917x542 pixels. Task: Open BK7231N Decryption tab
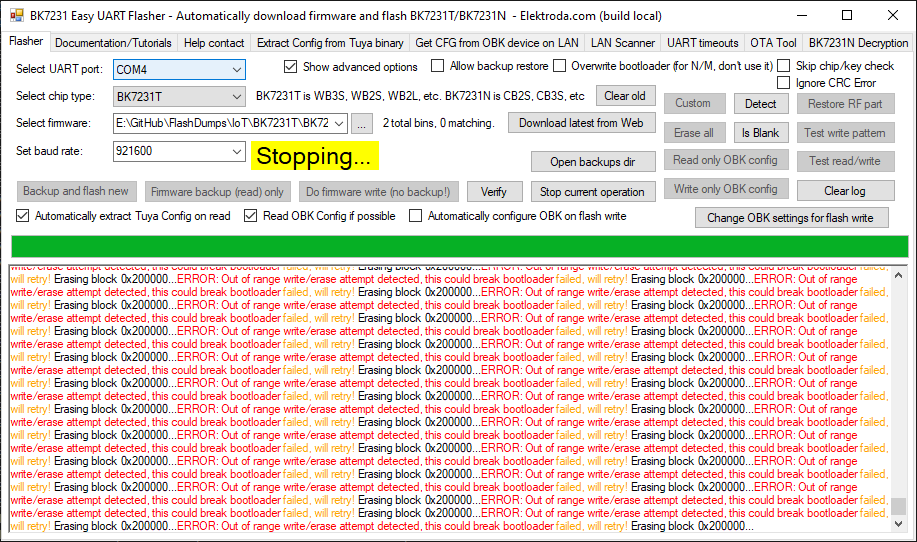point(858,43)
